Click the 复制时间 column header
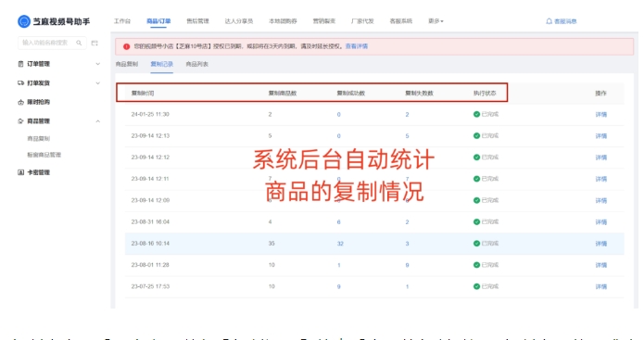This screenshot has width=644, height=340. coord(143,94)
